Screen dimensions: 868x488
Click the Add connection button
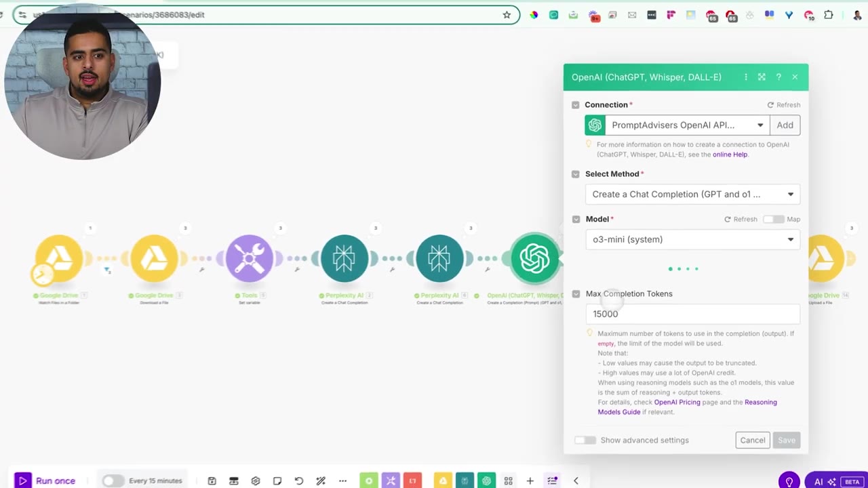[785, 125]
